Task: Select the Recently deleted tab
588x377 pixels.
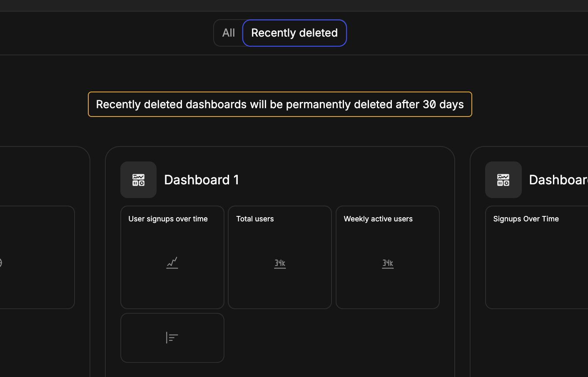Action: click(294, 33)
